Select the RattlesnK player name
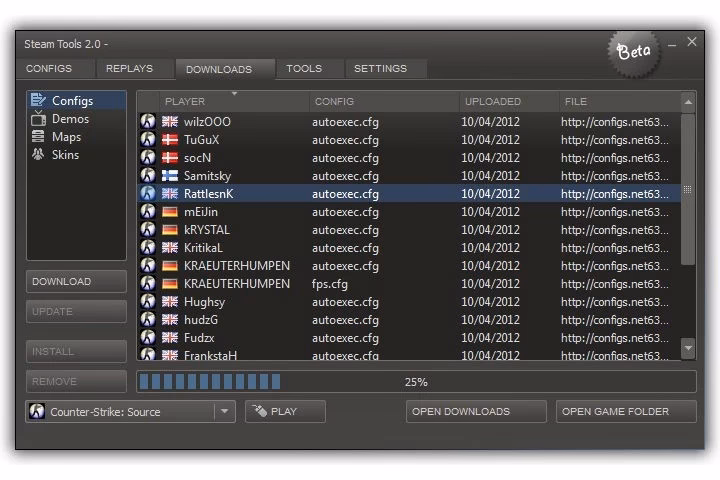720x480 pixels. pyautogui.click(x=208, y=193)
